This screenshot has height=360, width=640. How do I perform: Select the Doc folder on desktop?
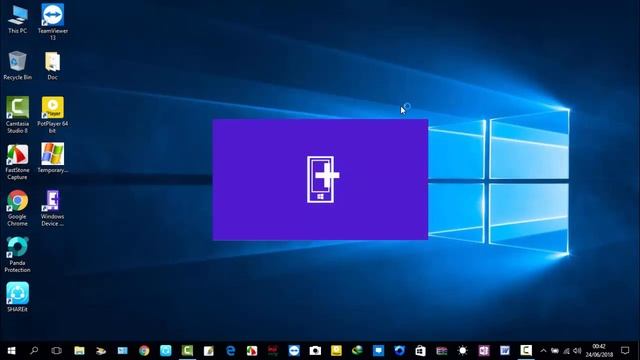tap(53, 65)
